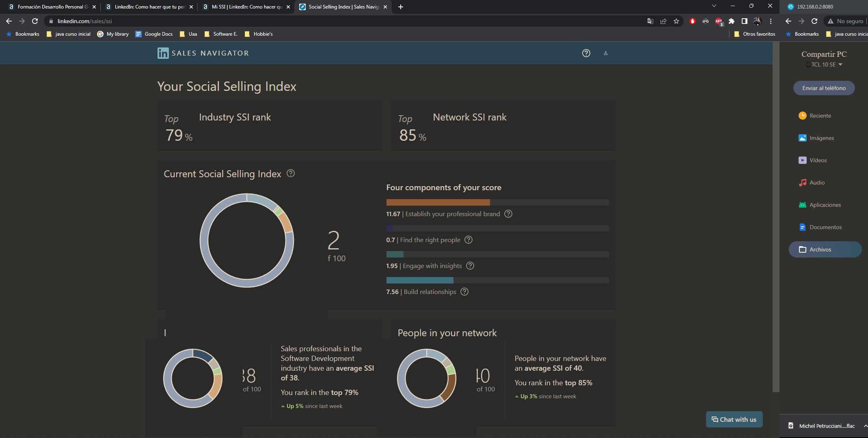Open the Chat with us button
The width and height of the screenshot is (868, 438).
pyautogui.click(x=734, y=419)
